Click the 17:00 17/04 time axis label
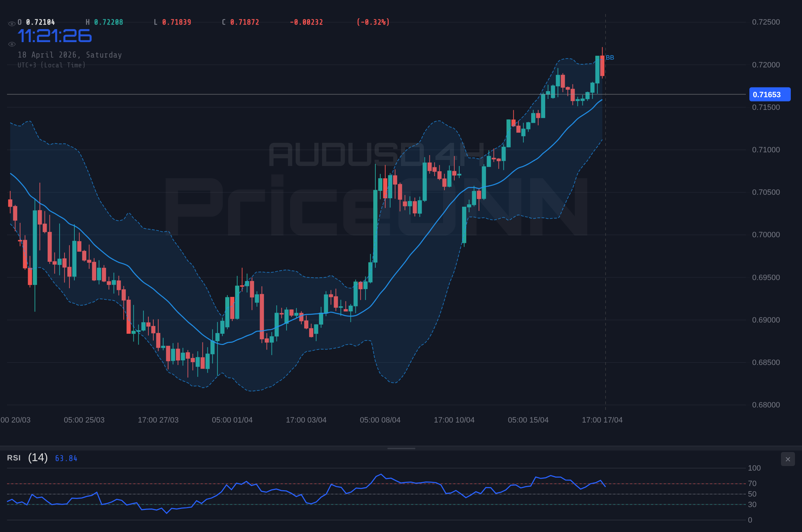The width and height of the screenshot is (802, 532). (602, 420)
